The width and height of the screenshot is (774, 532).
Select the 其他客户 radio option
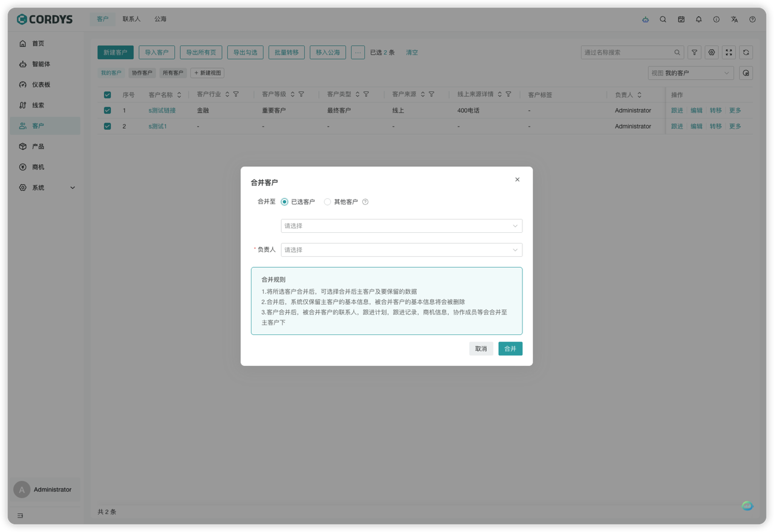[328, 202]
